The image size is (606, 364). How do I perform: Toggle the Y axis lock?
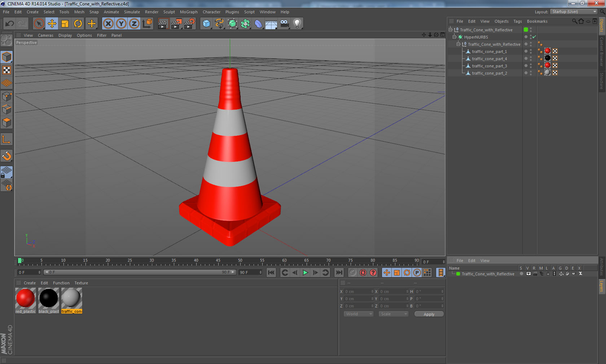121,24
